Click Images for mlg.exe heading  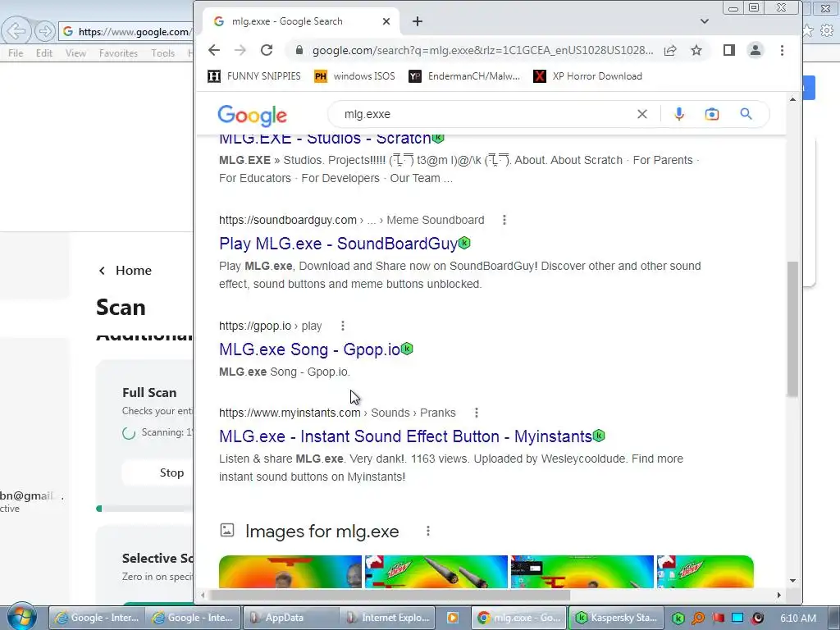[x=322, y=532]
